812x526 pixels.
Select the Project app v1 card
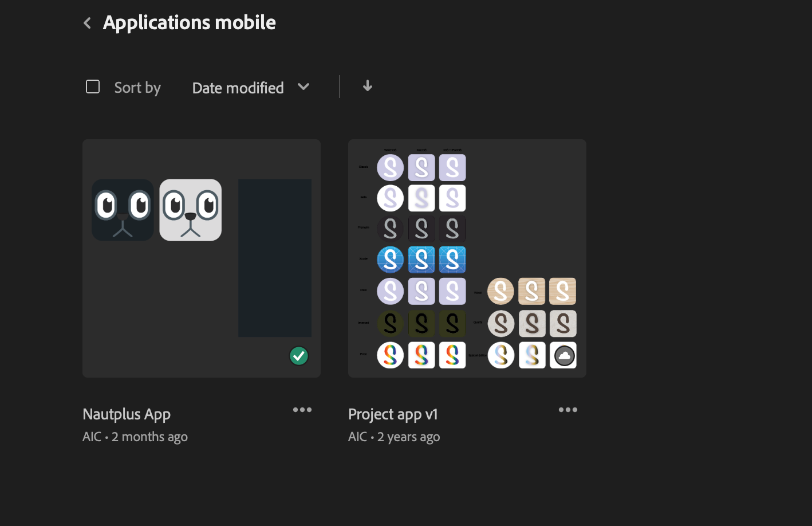(467, 258)
